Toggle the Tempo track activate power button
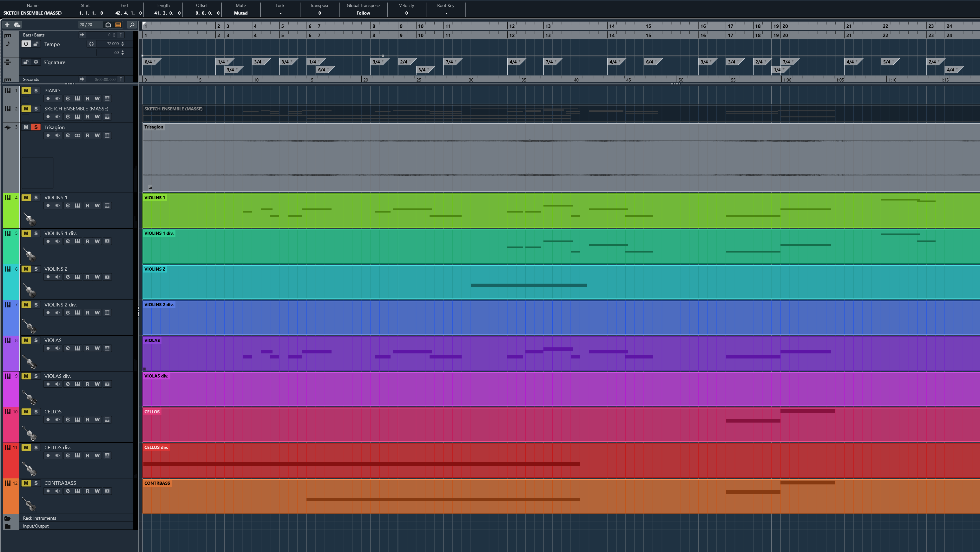 pyautogui.click(x=26, y=44)
